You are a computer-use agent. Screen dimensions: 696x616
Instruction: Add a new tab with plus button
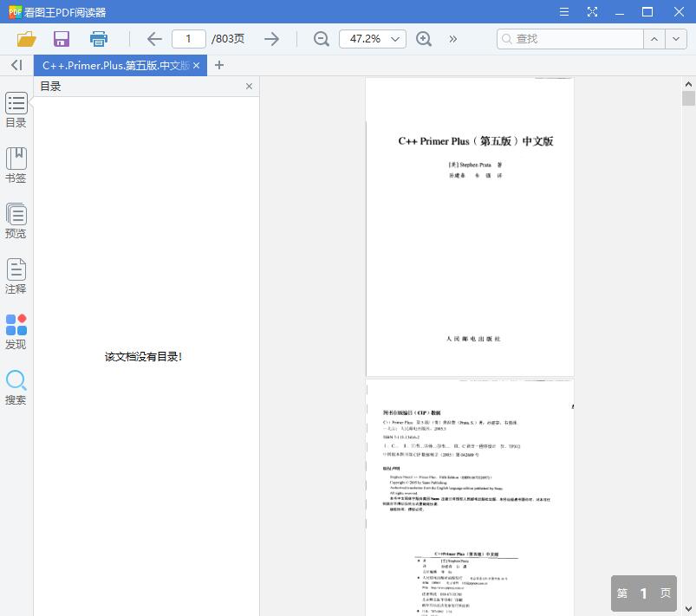click(x=218, y=65)
